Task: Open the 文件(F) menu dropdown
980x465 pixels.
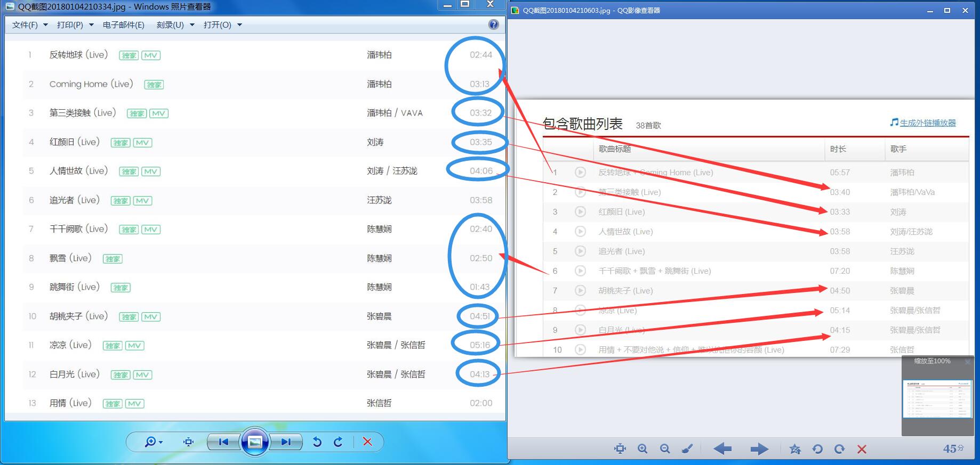Action: click(x=30, y=25)
